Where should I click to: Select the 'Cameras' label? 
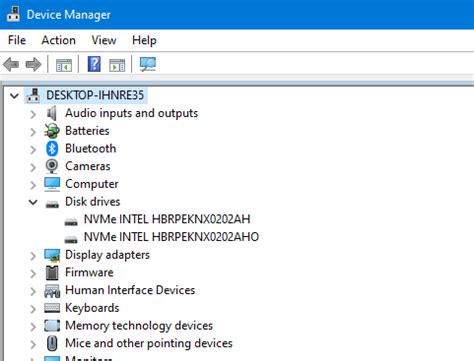click(88, 166)
